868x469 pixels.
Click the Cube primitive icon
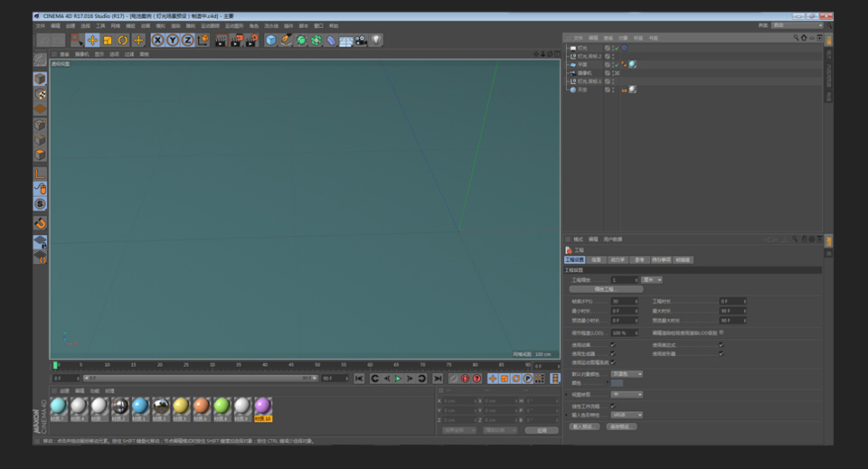271,40
